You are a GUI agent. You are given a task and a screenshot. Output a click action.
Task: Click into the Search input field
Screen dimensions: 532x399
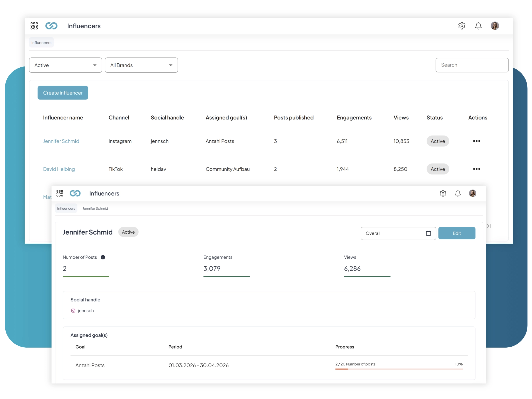pos(472,65)
